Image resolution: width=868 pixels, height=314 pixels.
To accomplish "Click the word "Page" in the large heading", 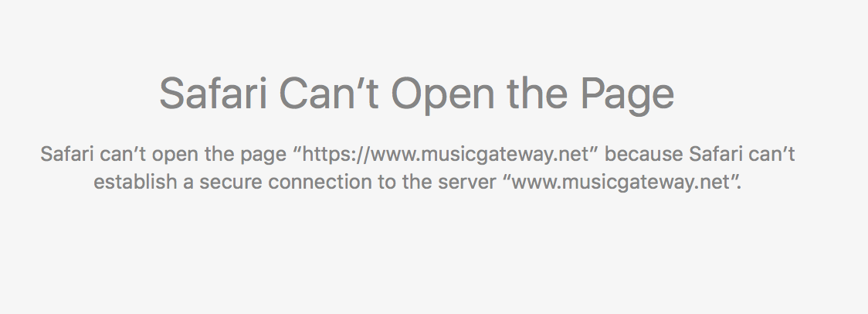I will 627,95.
